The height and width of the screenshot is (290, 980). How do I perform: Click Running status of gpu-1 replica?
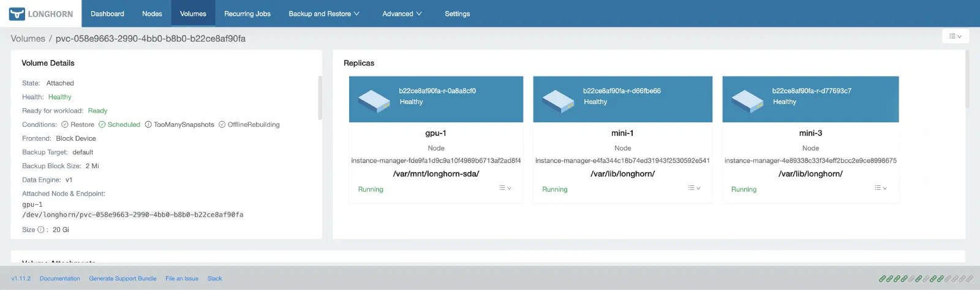(x=371, y=190)
